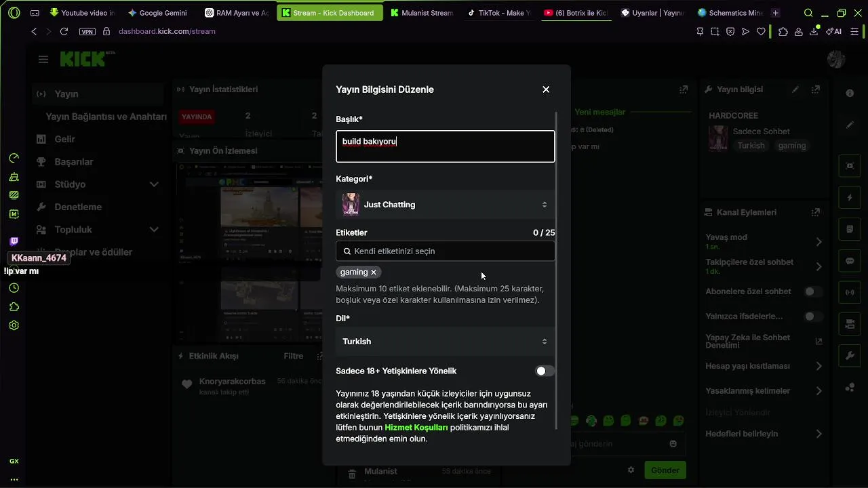Expand Hesap yaşı kısıtlaması
Viewport: 868px width, 488px height.
[818, 366]
